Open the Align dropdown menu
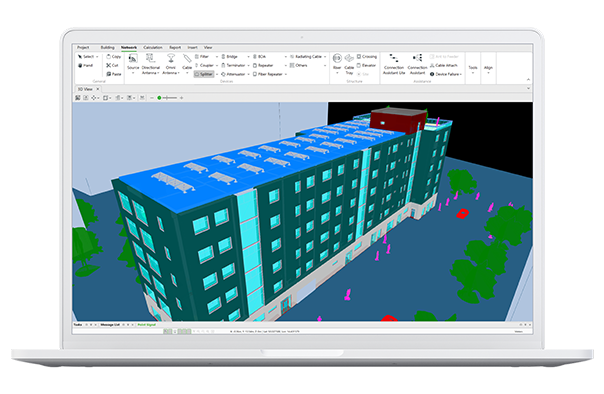 click(x=488, y=69)
